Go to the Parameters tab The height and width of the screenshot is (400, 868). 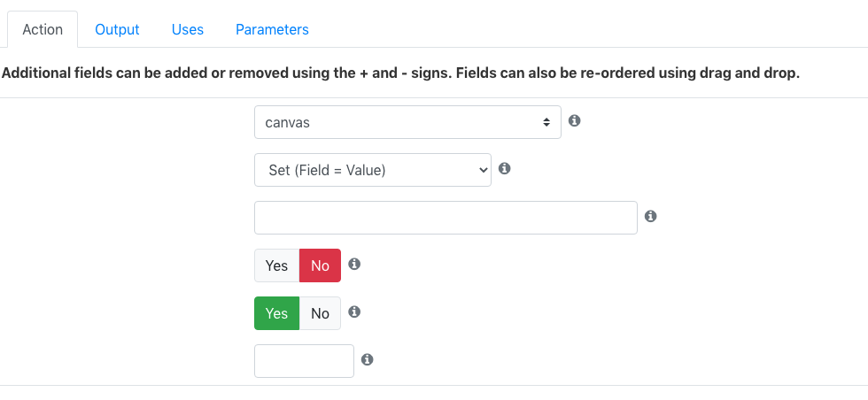coord(273,29)
